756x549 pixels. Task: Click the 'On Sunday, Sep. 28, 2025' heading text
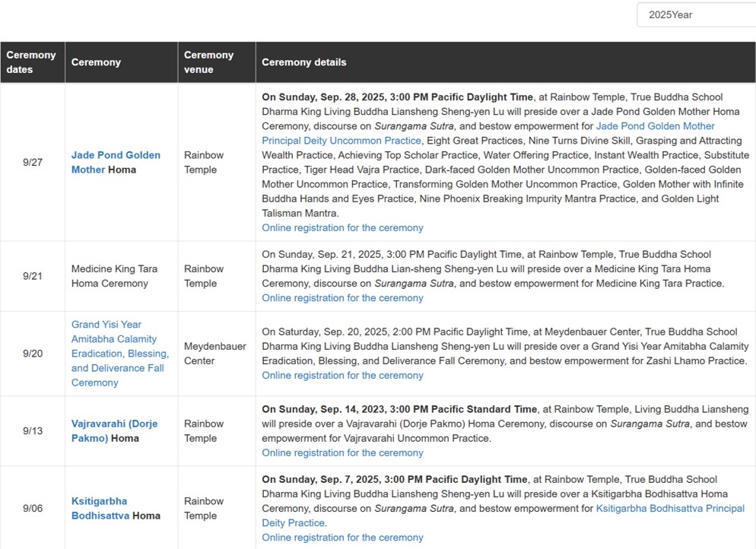[x=397, y=97]
